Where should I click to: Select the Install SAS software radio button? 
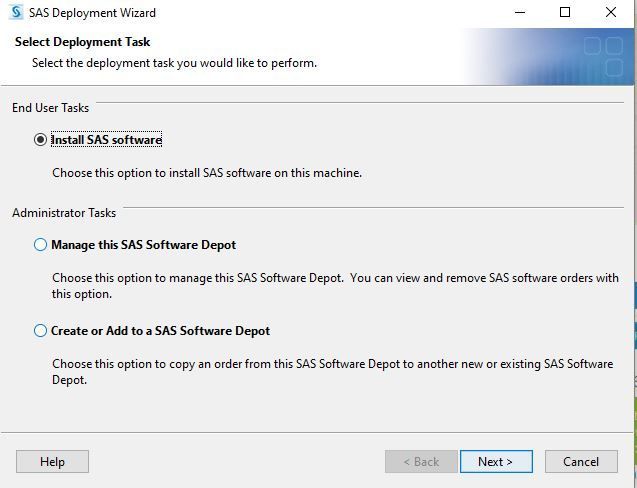[x=40, y=140]
